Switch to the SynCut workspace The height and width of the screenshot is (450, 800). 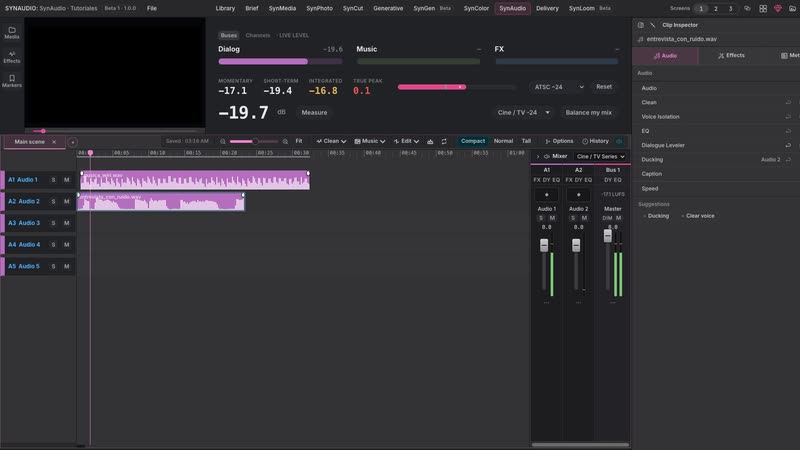pyautogui.click(x=353, y=9)
